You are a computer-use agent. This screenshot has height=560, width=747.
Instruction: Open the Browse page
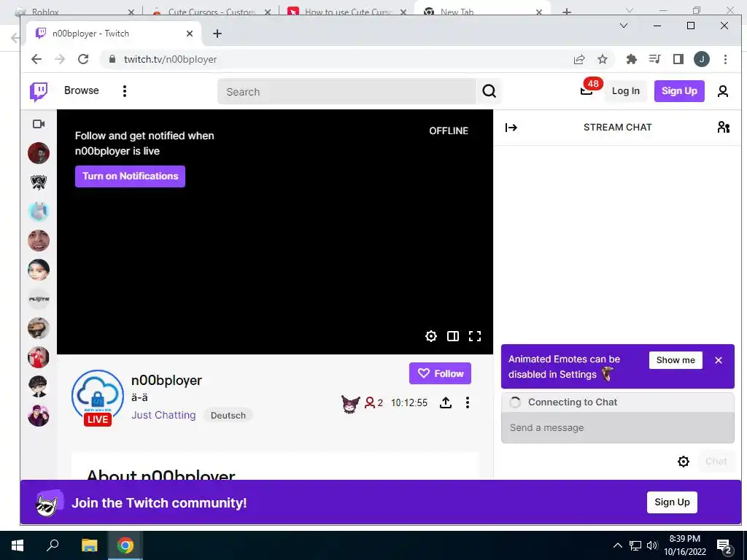pyautogui.click(x=82, y=90)
